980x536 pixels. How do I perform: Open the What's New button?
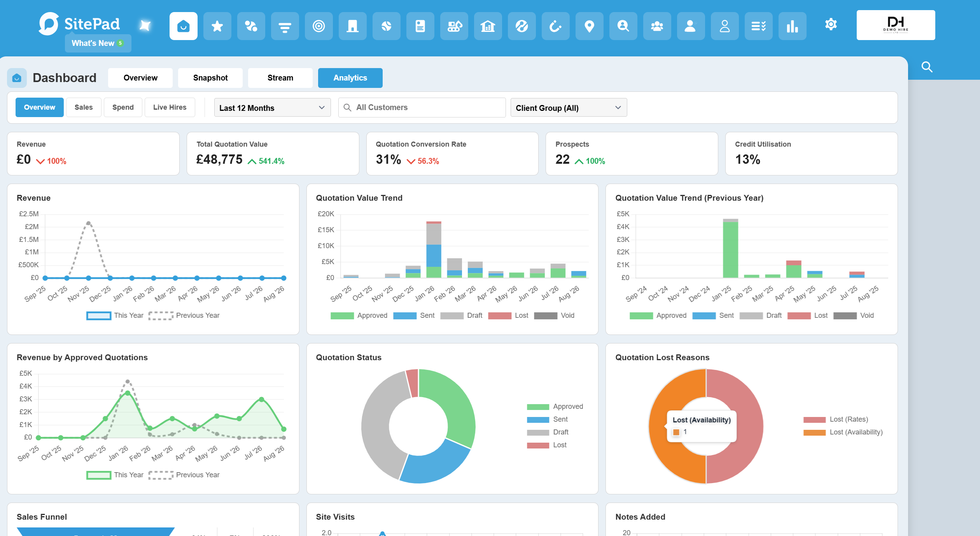(x=98, y=43)
